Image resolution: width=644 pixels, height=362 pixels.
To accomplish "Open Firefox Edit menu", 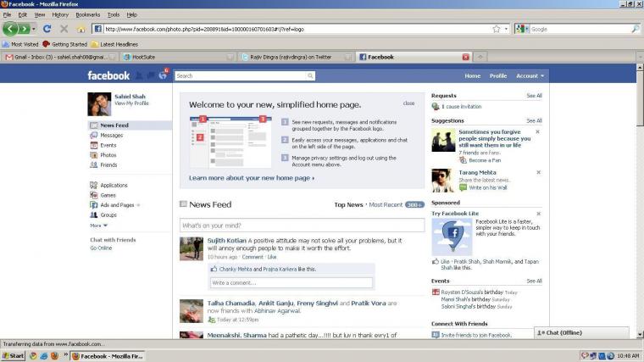I will pyautogui.click(x=23, y=14).
